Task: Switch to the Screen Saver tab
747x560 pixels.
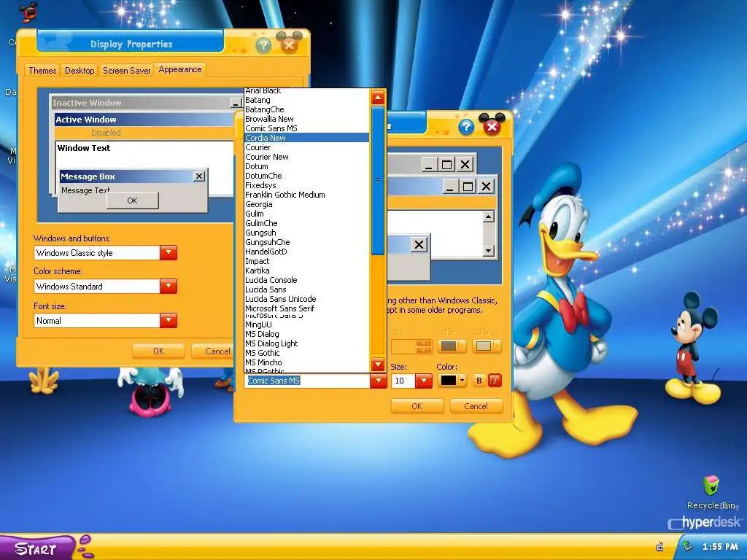Action: tap(127, 71)
